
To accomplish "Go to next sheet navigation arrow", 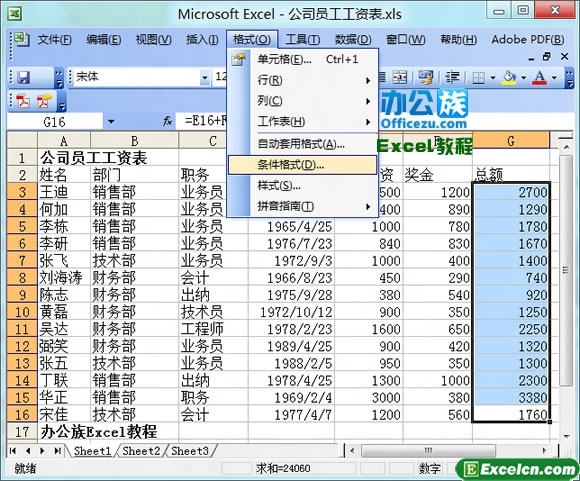I will click(x=42, y=451).
